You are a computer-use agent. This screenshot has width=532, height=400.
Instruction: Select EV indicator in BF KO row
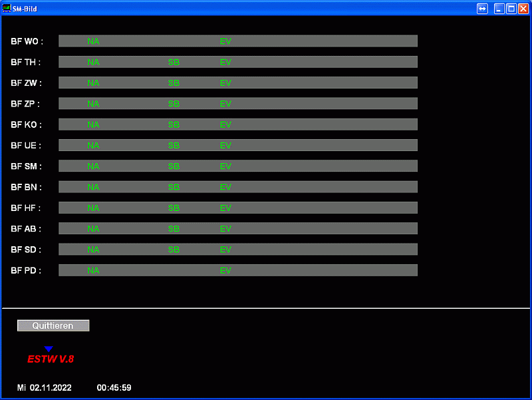pos(225,124)
